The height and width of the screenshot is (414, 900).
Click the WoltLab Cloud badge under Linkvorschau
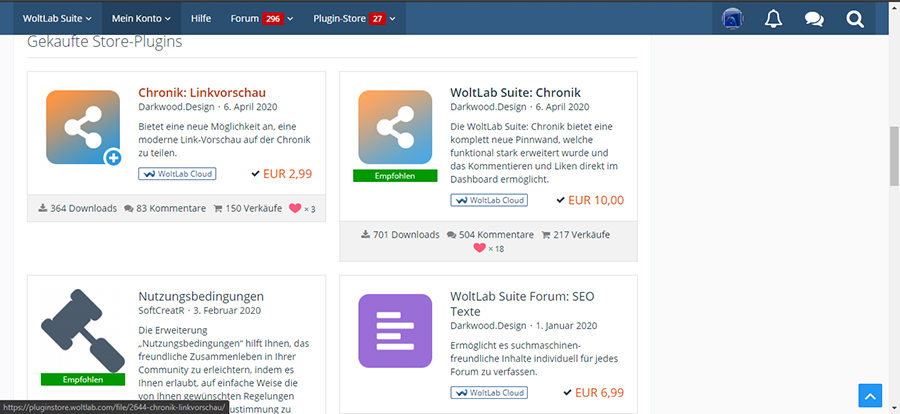(x=176, y=173)
